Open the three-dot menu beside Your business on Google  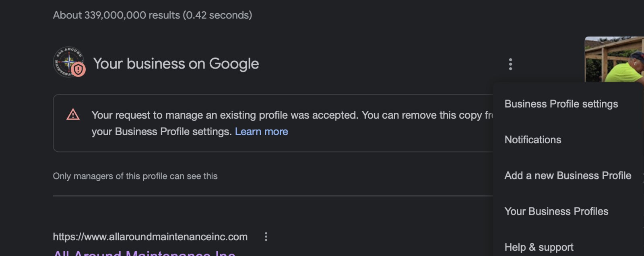click(510, 64)
